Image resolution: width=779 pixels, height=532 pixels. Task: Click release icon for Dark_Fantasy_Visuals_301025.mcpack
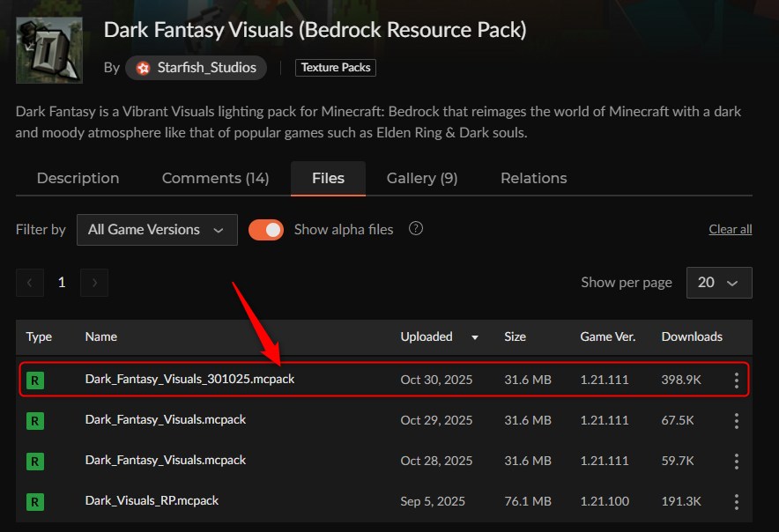(34, 381)
